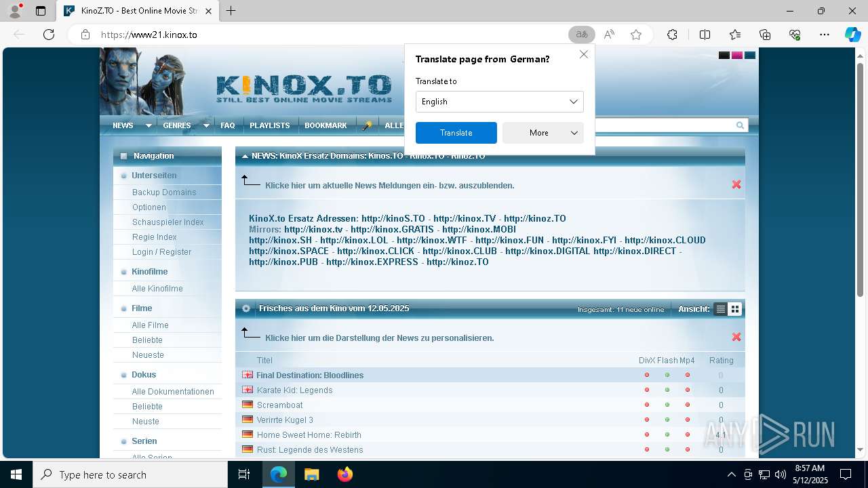Open the notification center icon
The width and height of the screenshot is (868, 488).
(846, 474)
